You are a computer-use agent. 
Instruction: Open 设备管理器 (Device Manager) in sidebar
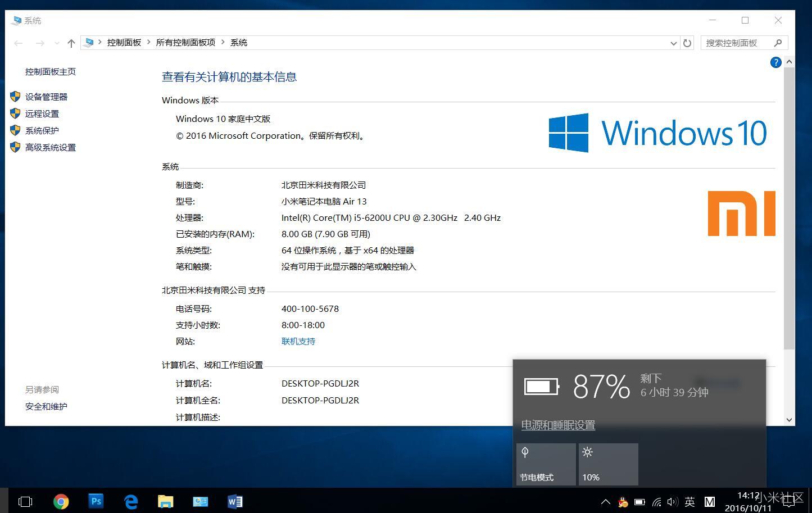(x=46, y=97)
